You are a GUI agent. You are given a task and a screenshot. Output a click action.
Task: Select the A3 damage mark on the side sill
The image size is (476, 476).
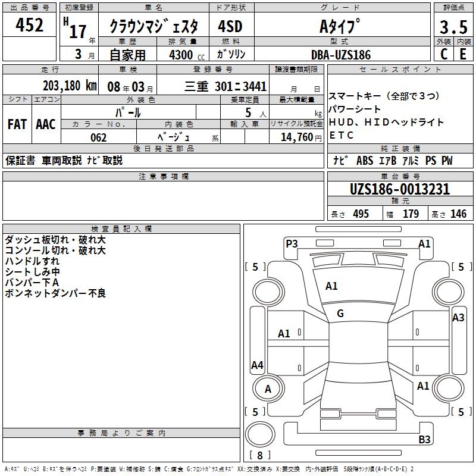(458, 318)
